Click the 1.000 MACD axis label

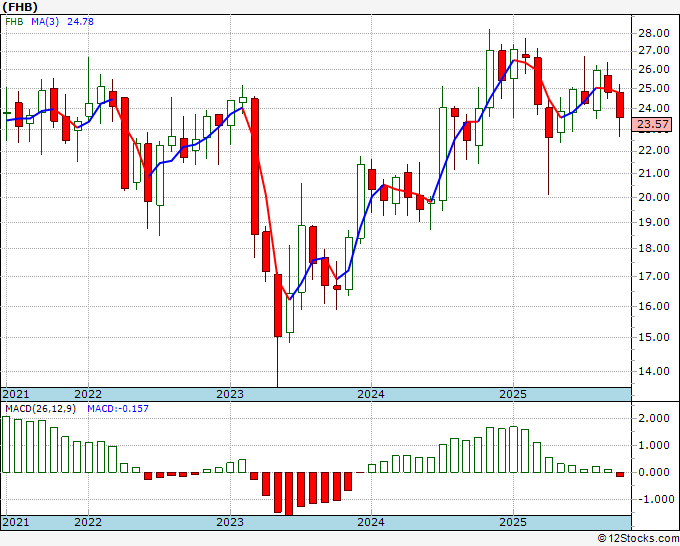coord(654,445)
